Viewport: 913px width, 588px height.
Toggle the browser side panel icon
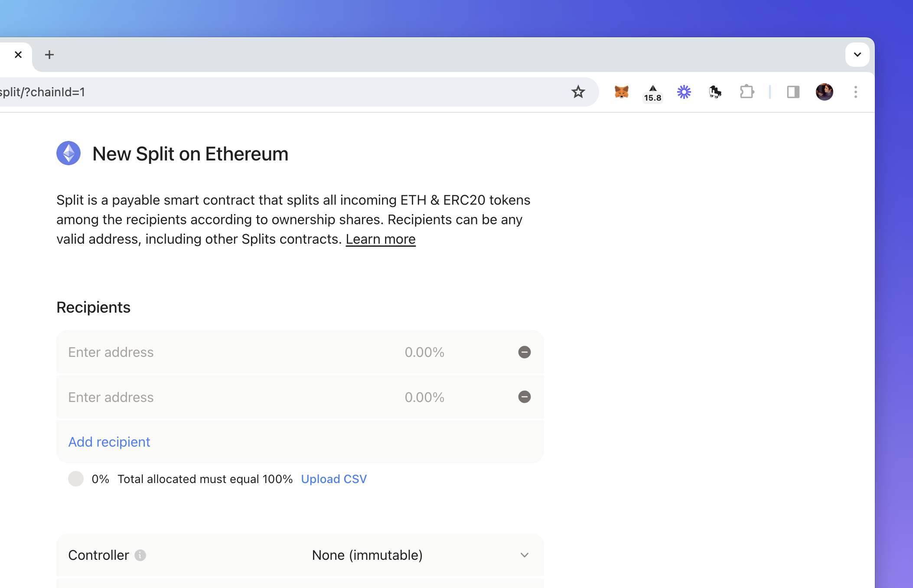click(793, 92)
